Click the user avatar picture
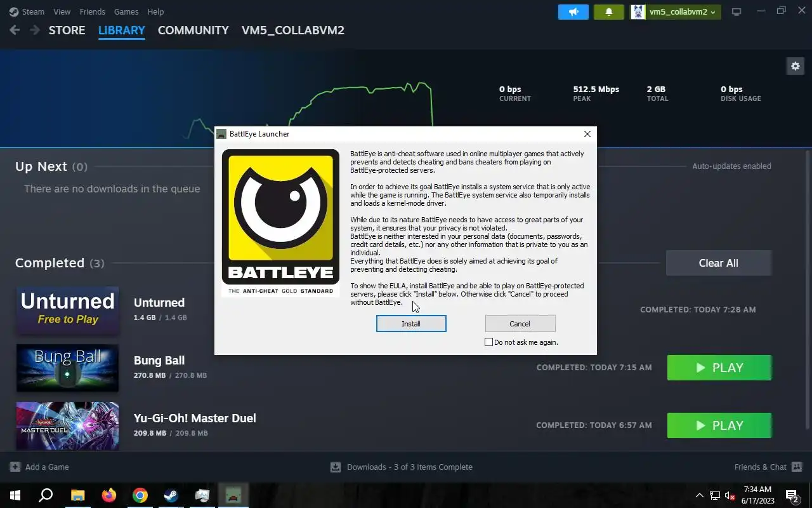This screenshot has height=508, width=812. click(638, 11)
